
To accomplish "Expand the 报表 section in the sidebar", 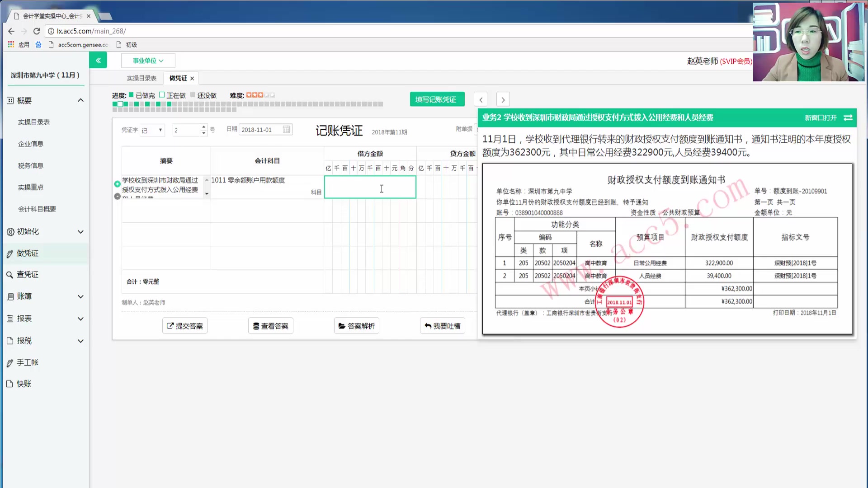I will pos(25,319).
